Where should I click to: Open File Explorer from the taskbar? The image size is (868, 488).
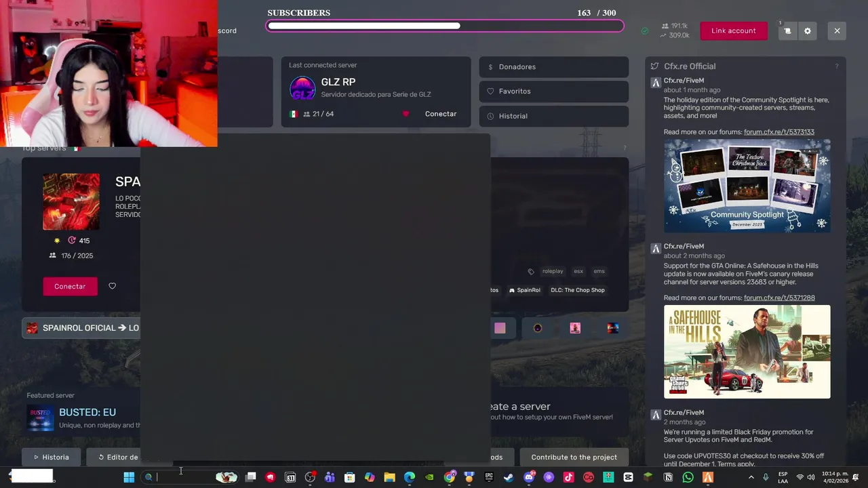[389, 477]
